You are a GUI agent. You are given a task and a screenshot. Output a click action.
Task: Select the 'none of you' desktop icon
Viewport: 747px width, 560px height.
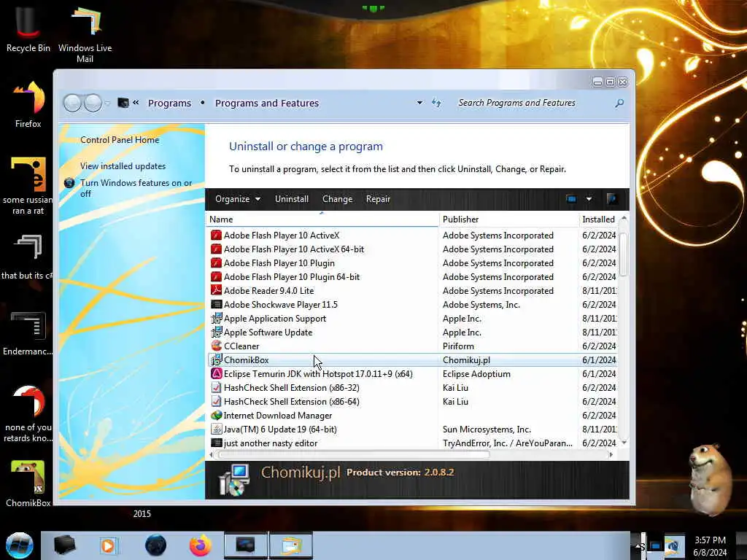pos(28,413)
